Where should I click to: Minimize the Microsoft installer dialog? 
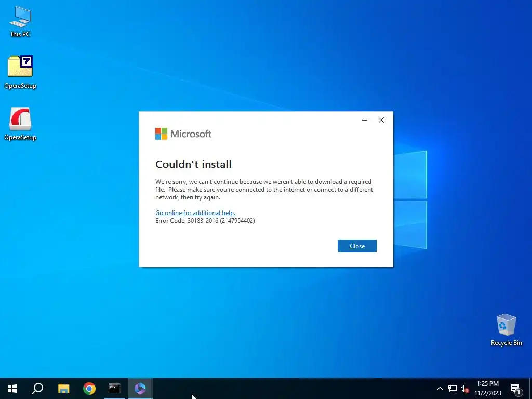tap(365, 120)
